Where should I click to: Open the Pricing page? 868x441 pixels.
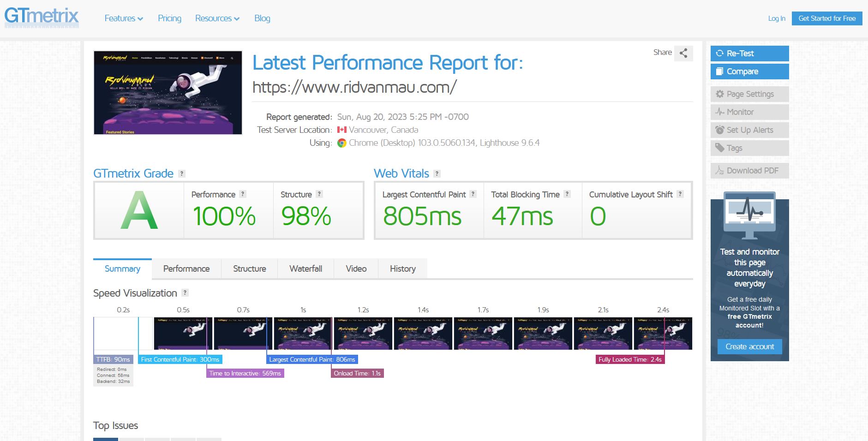point(169,18)
